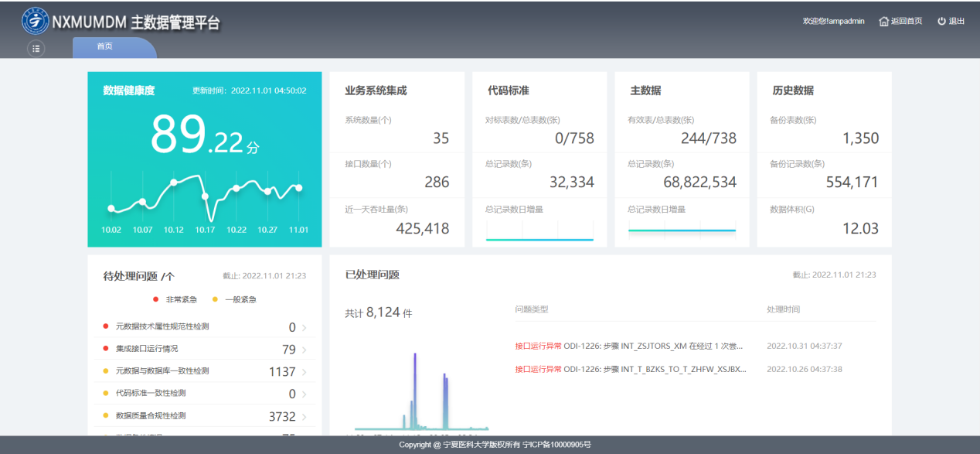This screenshot has width=980, height=454.
Task: Click the NXMU university logo icon
Action: [x=34, y=22]
